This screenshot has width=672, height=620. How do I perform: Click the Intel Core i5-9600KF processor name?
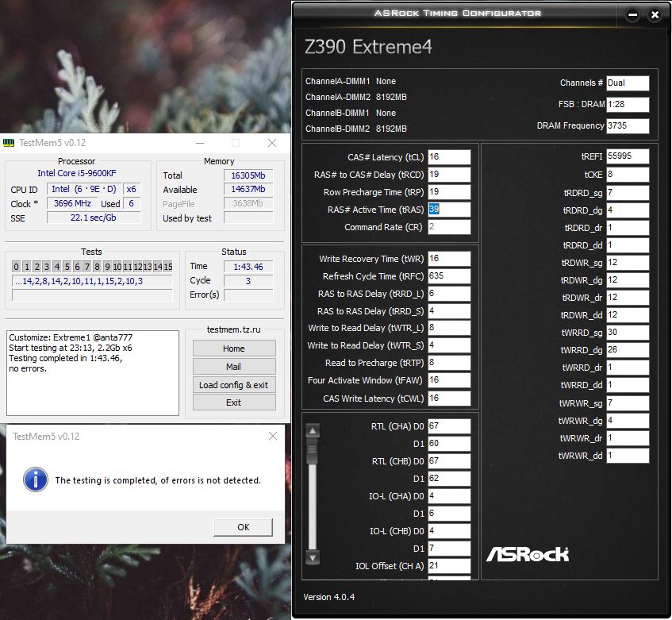tap(77, 173)
